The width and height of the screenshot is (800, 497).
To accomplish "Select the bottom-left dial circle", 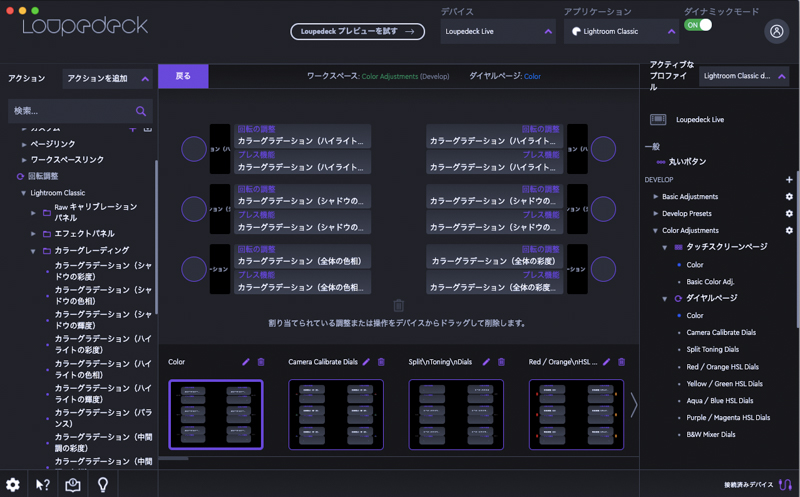I will point(194,269).
